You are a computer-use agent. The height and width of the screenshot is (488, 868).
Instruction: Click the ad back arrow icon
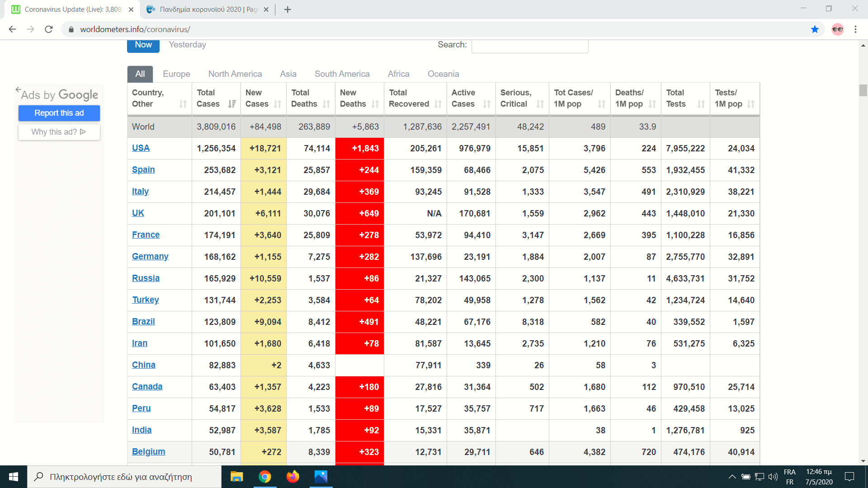18,89
